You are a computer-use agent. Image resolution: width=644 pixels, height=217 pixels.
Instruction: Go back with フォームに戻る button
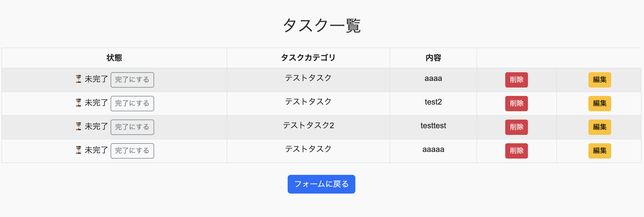(322, 184)
